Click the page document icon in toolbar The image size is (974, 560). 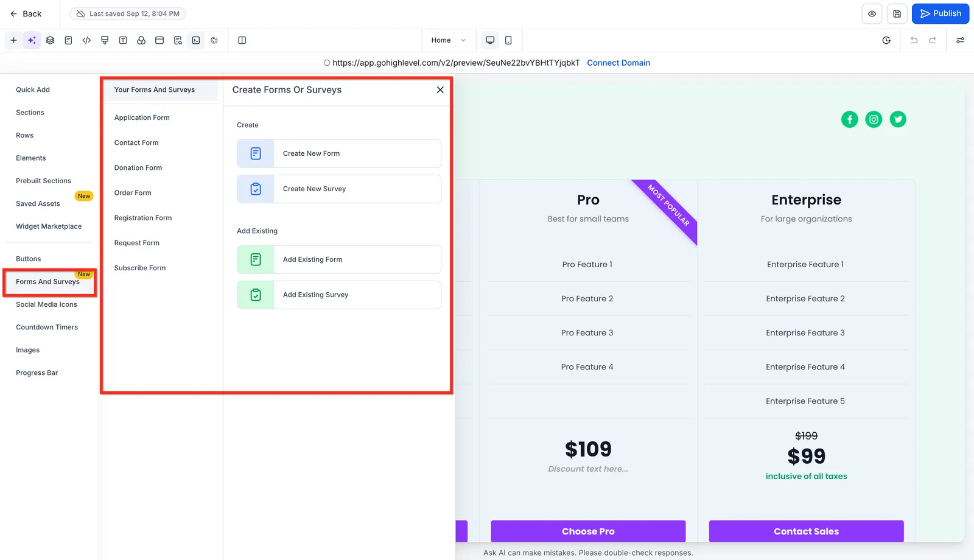(x=68, y=40)
